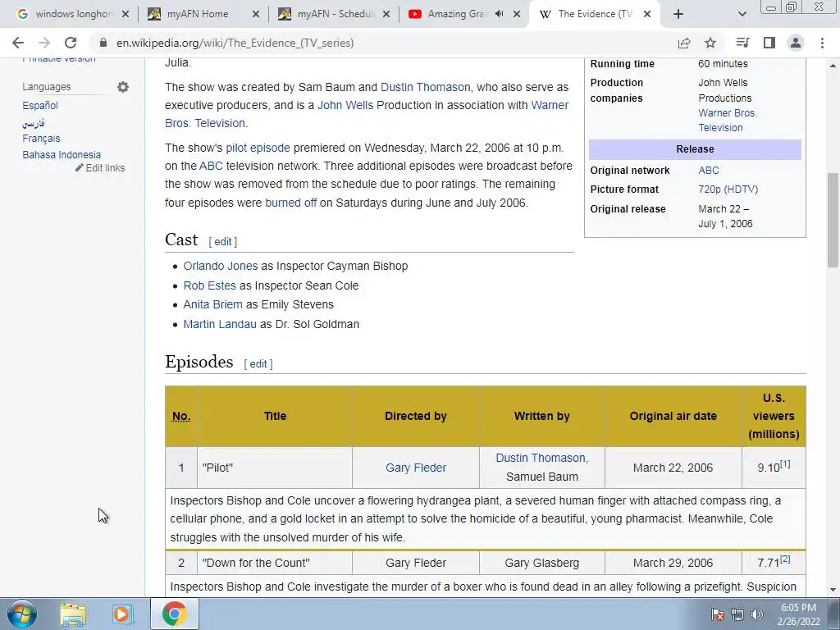Click scrollbar down arrow
The width and height of the screenshot is (840, 630).
pyautogui.click(x=833, y=591)
